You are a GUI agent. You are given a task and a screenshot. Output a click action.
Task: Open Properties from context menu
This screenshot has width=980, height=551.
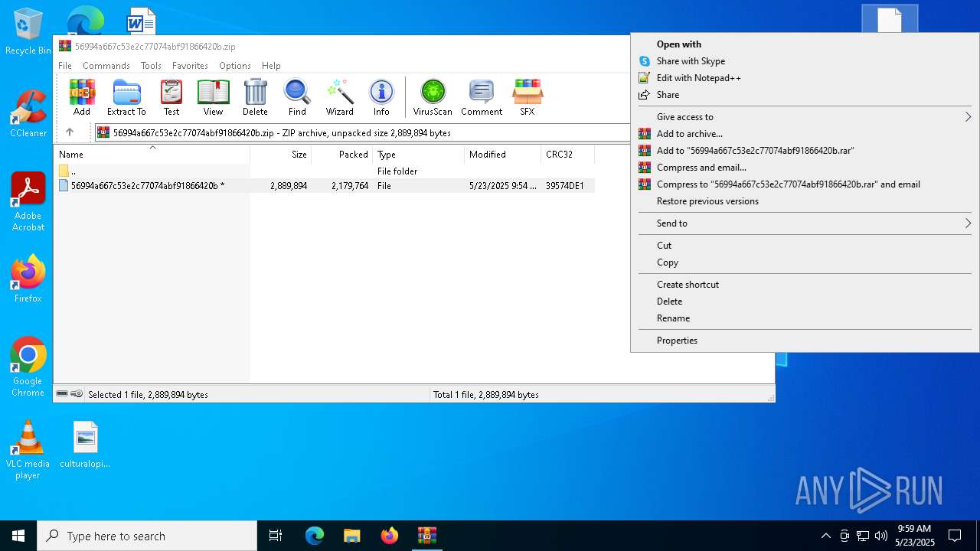coord(805,341)
